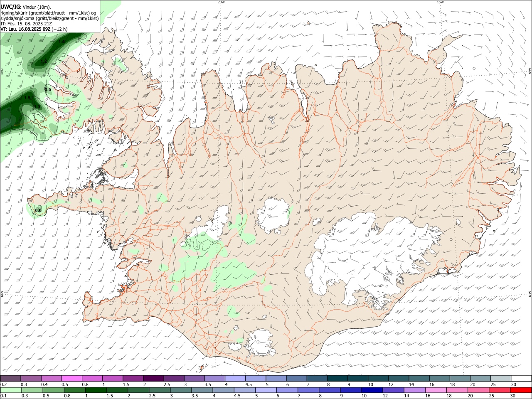532x399 pixels.
Task: Click the 'UWC/IG' title text
Action: 10,7
